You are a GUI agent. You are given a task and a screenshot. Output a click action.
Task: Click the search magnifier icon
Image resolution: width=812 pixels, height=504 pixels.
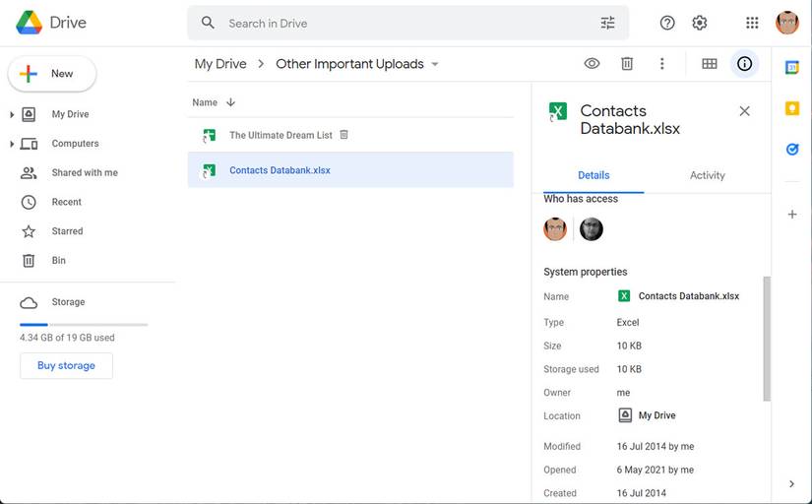pos(208,23)
